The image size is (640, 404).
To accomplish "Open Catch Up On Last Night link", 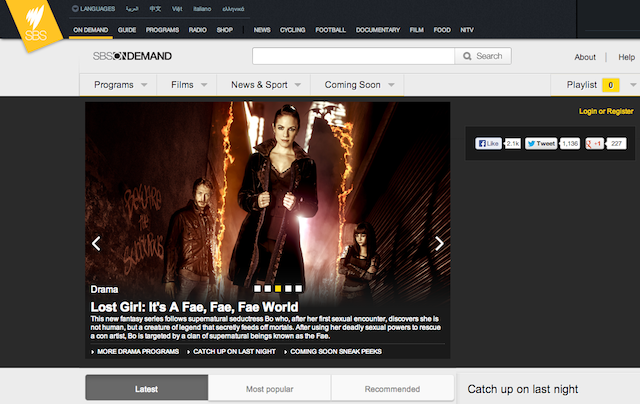I will coord(234,351).
